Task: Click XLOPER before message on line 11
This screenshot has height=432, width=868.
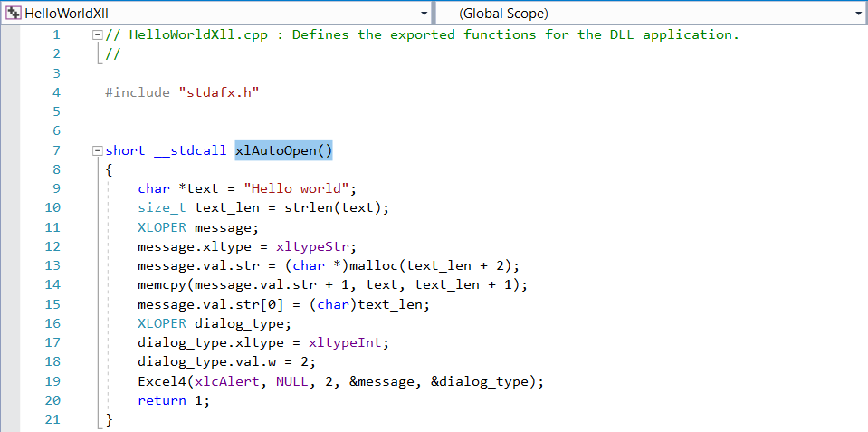Action: click(162, 227)
